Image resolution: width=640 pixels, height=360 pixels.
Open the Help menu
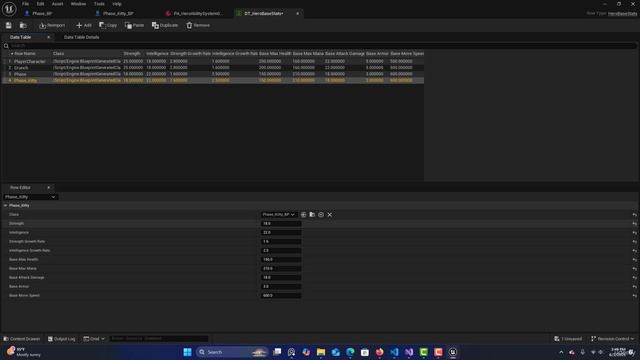pos(117,4)
